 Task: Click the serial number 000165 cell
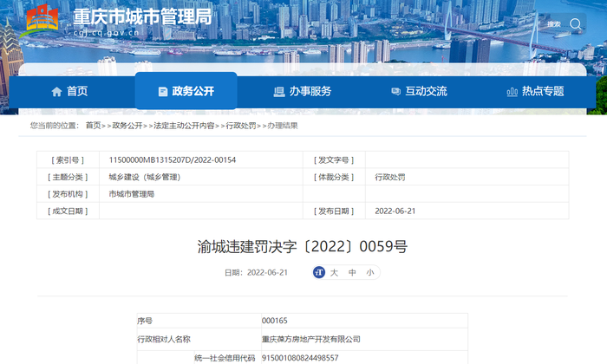364,321
